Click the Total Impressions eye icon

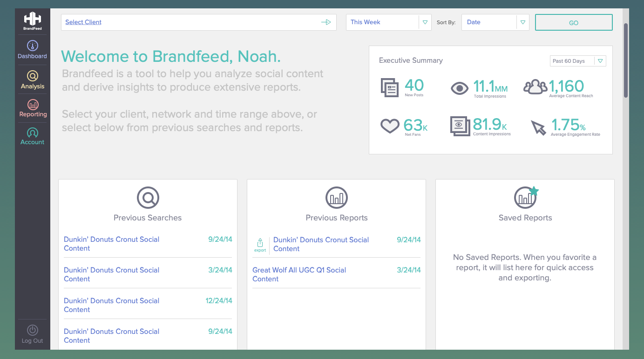pos(460,88)
